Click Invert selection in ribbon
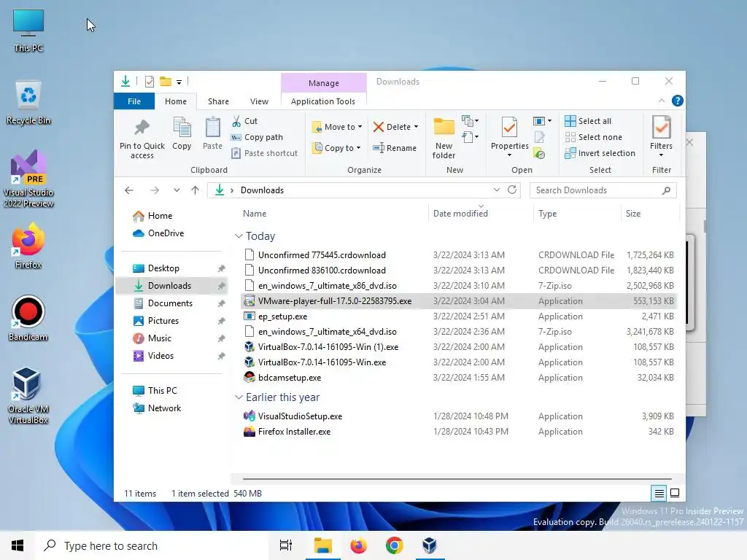Image resolution: width=747 pixels, height=560 pixels. pos(600,153)
